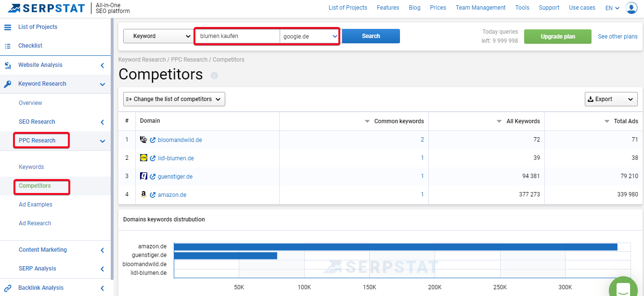644x296 pixels.
Task: Open List of Projects in top menu
Action: pyautogui.click(x=348, y=8)
